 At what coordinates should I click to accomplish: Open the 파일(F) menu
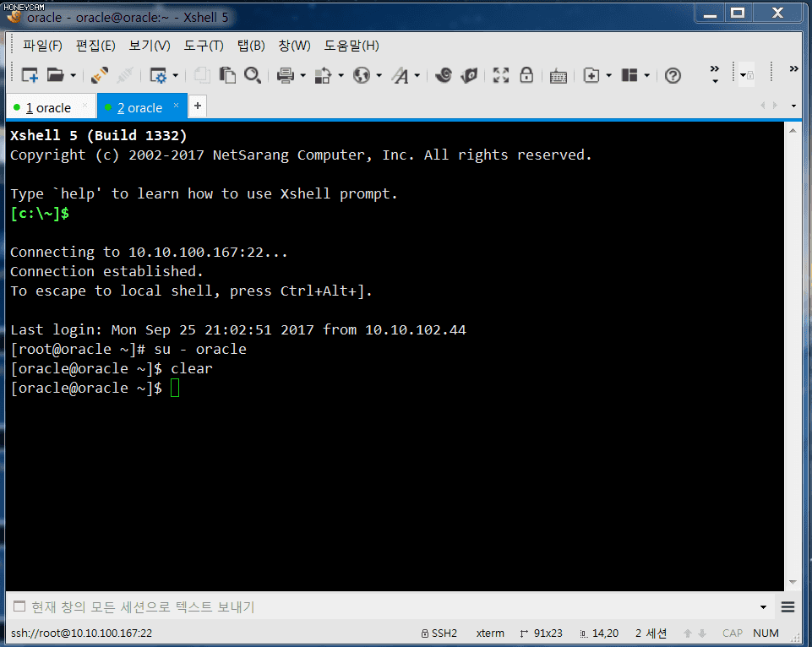[x=42, y=46]
